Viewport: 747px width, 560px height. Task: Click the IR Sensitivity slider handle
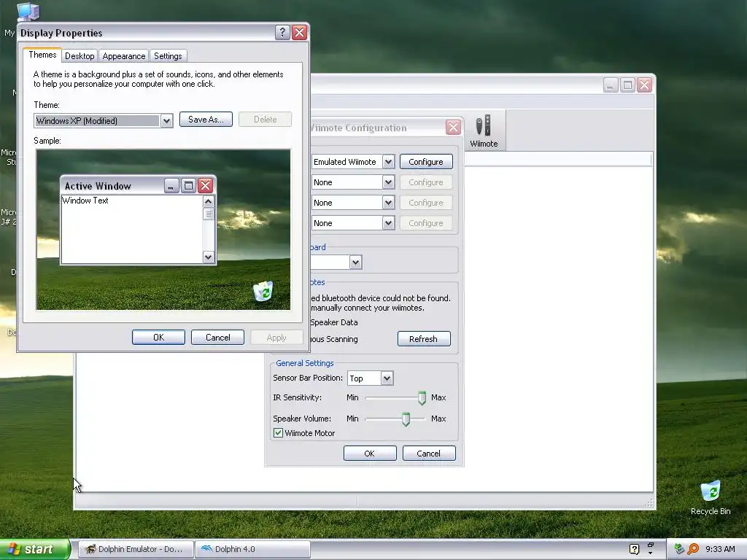coord(422,397)
